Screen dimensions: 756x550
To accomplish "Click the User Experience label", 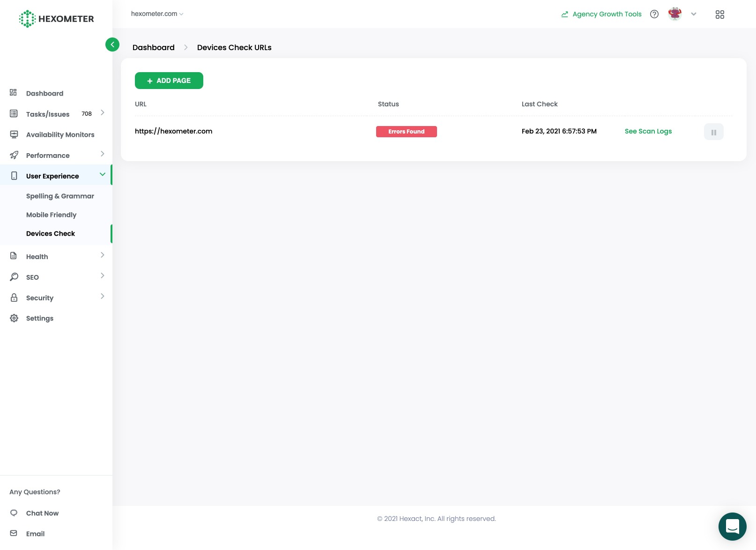I will coord(52,176).
